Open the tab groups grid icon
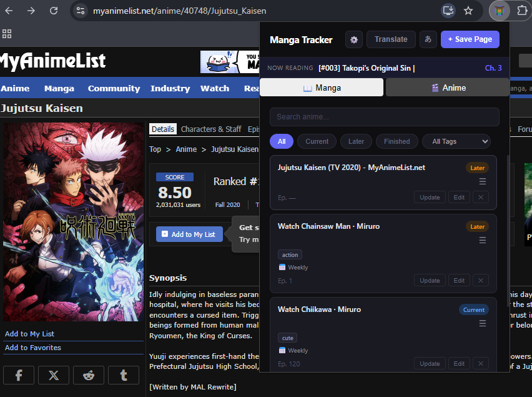This screenshot has width=532, height=397. 7,34
